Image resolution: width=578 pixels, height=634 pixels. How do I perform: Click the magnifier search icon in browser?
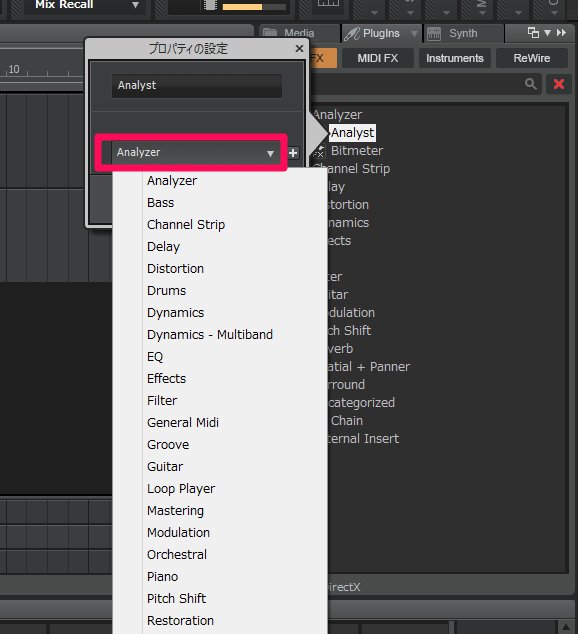click(x=531, y=84)
